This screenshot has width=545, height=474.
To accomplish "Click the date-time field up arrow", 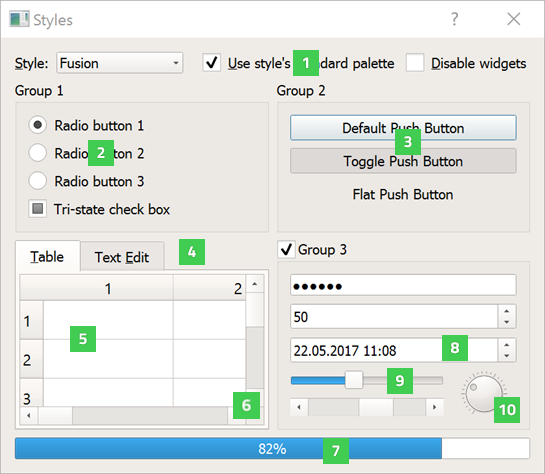I will pyautogui.click(x=507, y=344).
